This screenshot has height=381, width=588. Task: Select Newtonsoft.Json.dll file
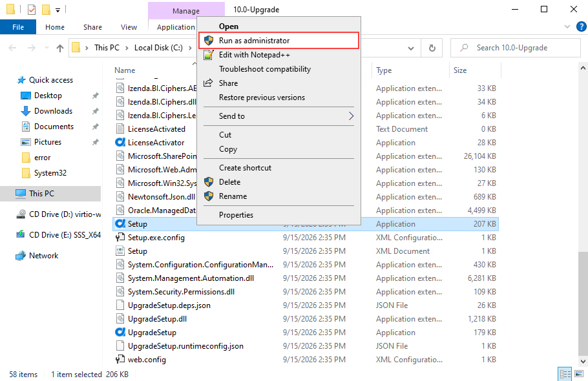tap(162, 197)
